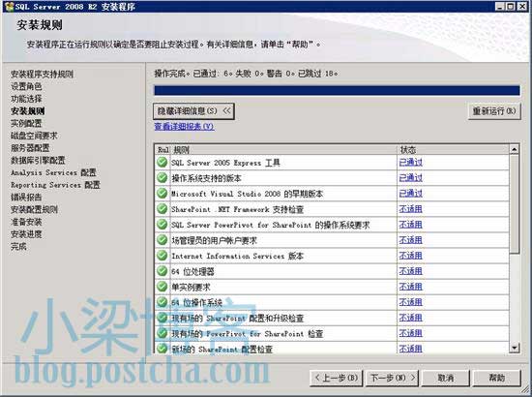The image size is (532, 397).
Task: Select 磁盘空间要求 step in sidebar
Action: click(34, 136)
